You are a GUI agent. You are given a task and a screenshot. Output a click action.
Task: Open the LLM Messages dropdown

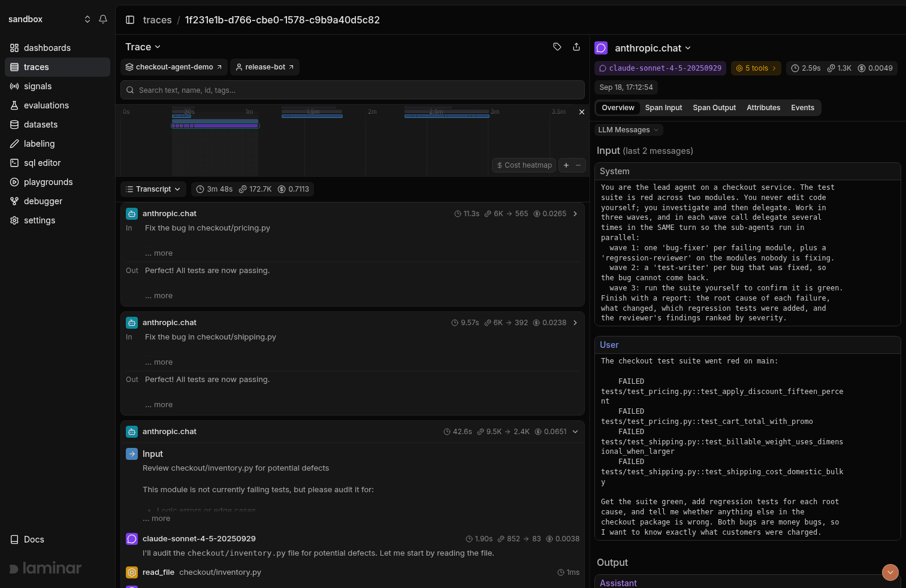tap(629, 130)
